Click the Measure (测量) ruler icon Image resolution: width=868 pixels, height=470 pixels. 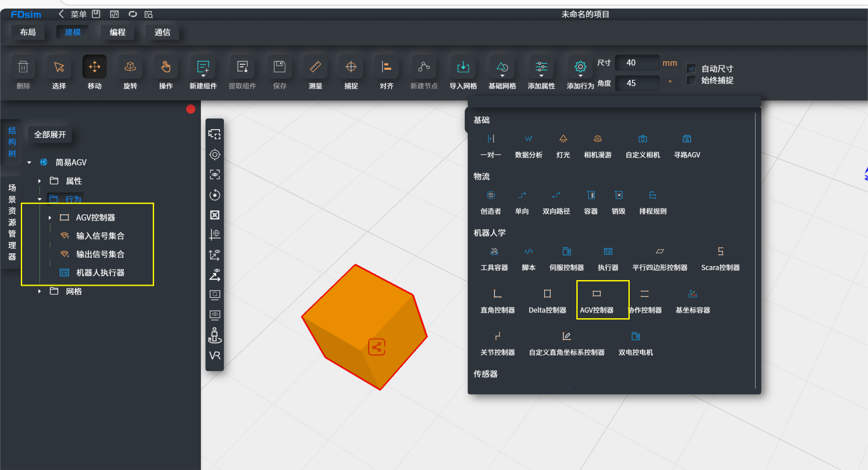pyautogui.click(x=315, y=67)
